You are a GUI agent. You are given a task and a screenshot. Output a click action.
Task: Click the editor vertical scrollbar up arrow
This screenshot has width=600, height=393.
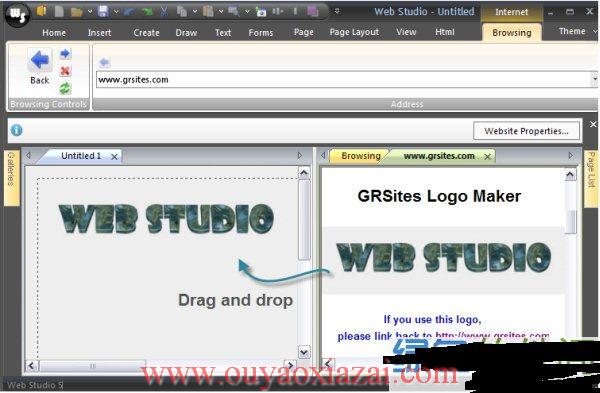[x=304, y=173]
